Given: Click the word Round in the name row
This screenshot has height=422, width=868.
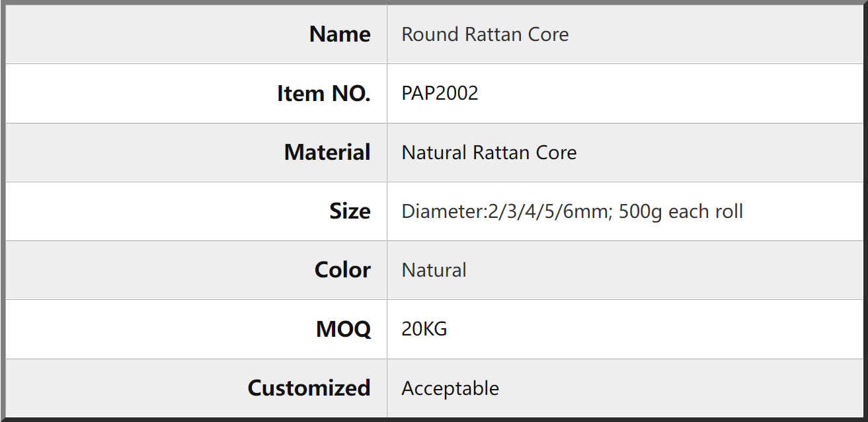Looking at the screenshot, I should click(430, 34).
